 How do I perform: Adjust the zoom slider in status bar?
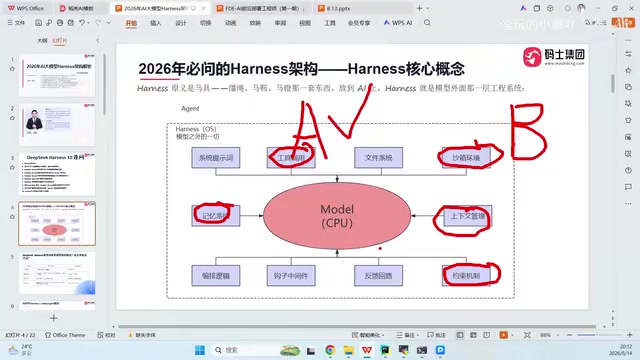599,335
